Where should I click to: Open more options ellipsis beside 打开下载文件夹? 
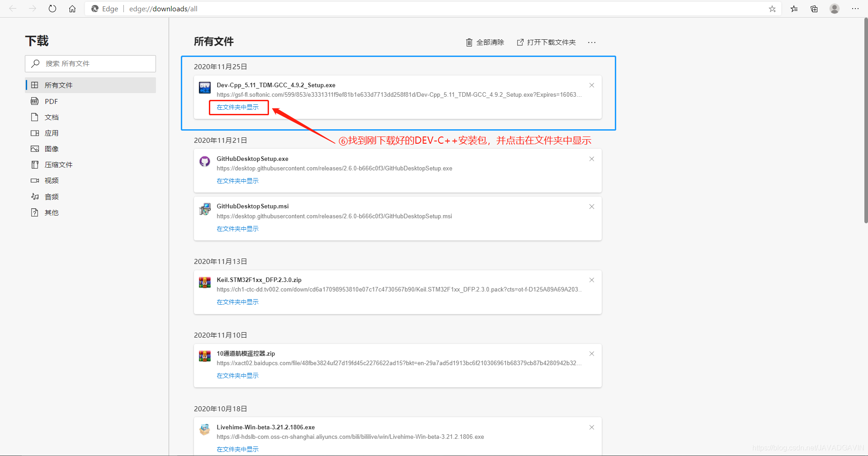coord(592,42)
